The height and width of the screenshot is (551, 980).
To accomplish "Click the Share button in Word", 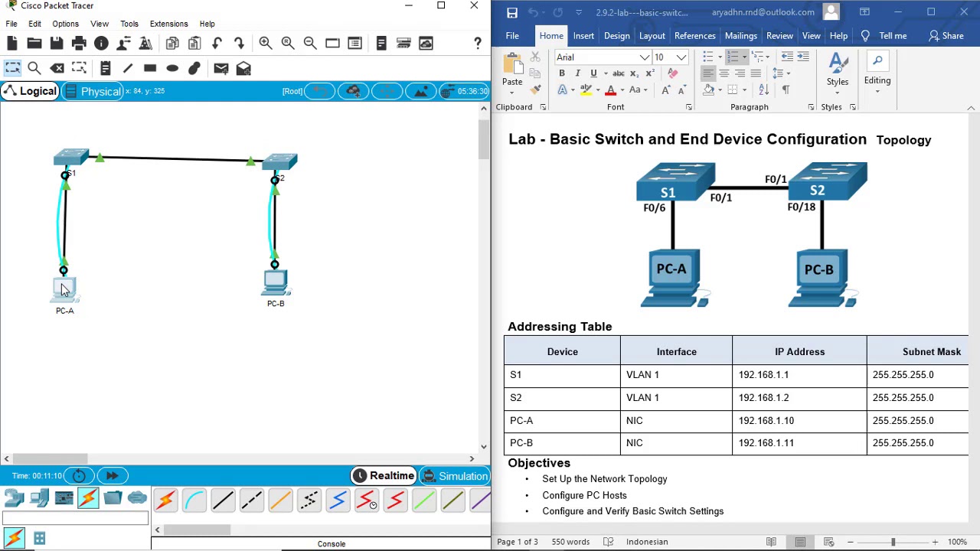I will pos(946,36).
